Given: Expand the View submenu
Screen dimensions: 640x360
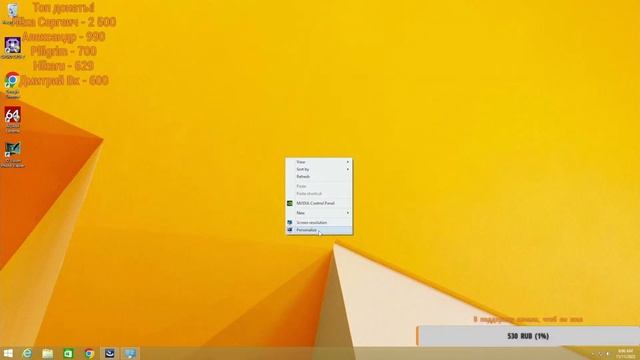Looking at the screenshot, I should coord(319,162).
